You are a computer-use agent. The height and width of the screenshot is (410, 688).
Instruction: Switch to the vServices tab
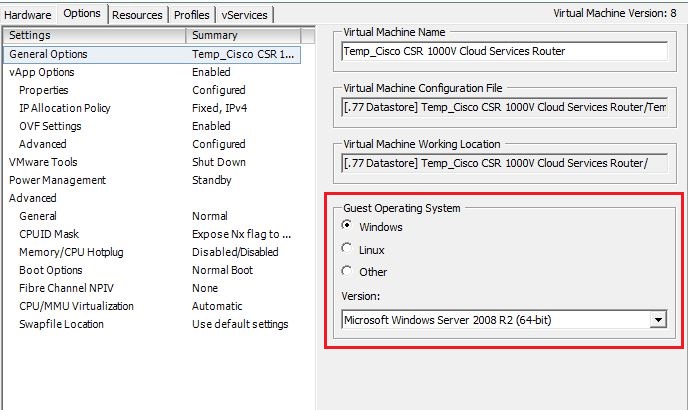[x=244, y=15]
